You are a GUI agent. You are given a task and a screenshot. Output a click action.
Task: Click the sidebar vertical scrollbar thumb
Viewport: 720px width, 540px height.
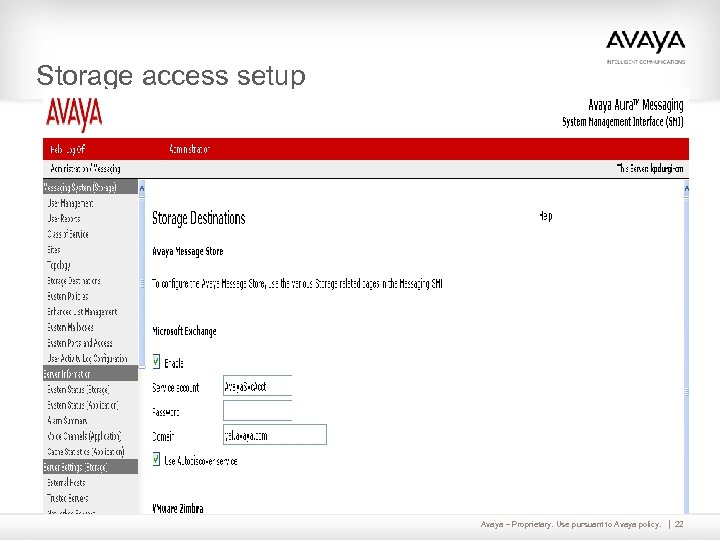142,282
